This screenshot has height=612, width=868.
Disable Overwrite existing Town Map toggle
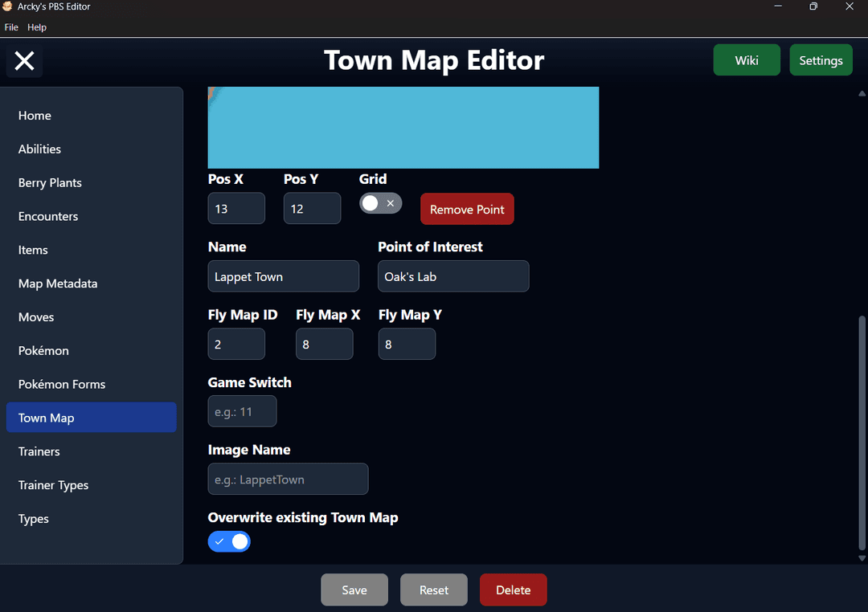[x=229, y=542]
